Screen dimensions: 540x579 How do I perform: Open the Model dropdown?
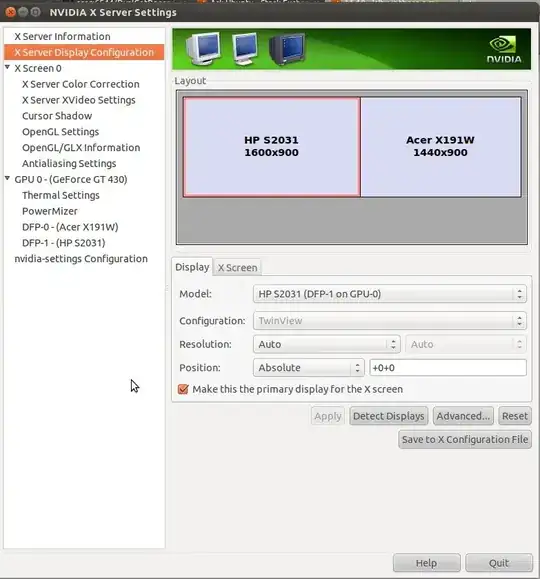point(390,294)
